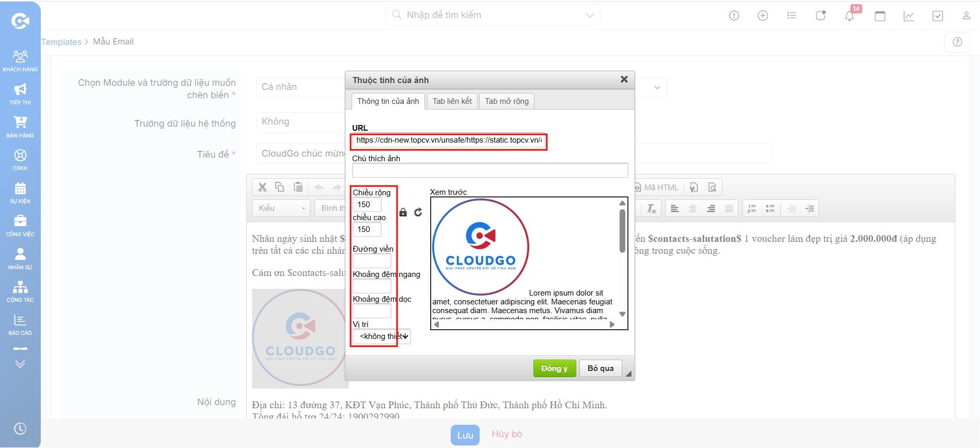Image resolution: width=980 pixels, height=448 pixels.
Task: Click the quick create plus icon
Action: click(763, 16)
